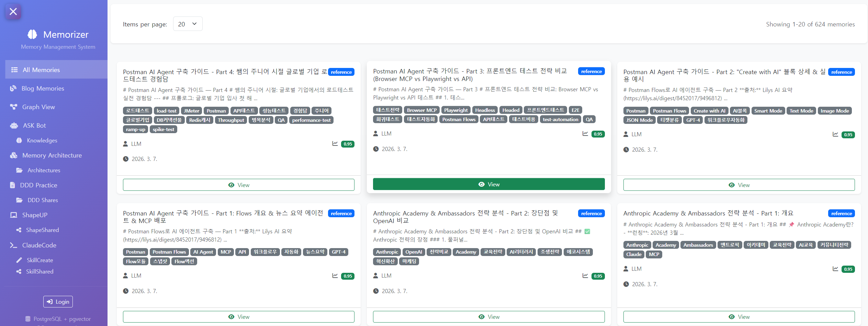Click the ClaudeCode terminal icon

[x=13, y=245]
